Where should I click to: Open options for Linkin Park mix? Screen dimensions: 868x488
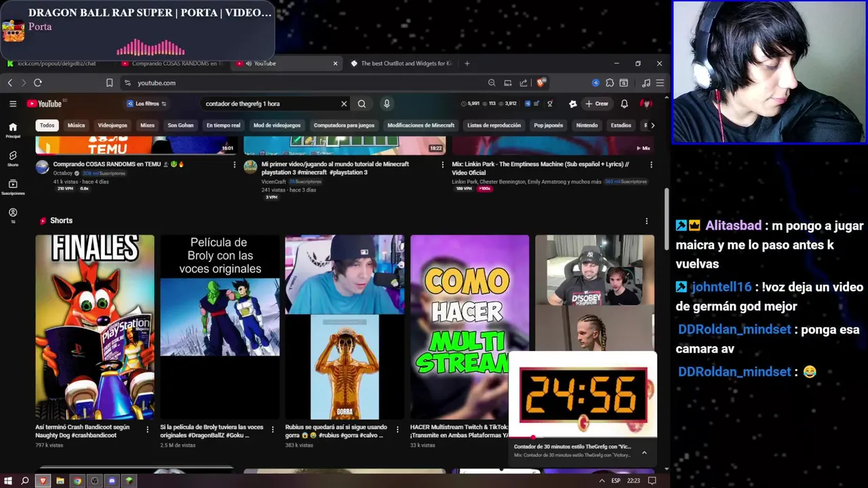(x=651, y=165)
